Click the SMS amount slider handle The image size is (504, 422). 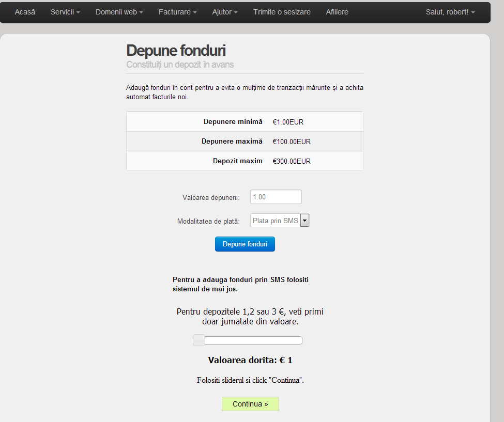[x=199, y=340]
